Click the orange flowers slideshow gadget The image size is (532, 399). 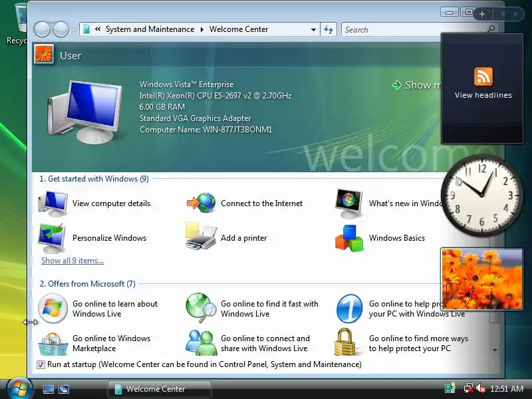(x=481, y=279)
